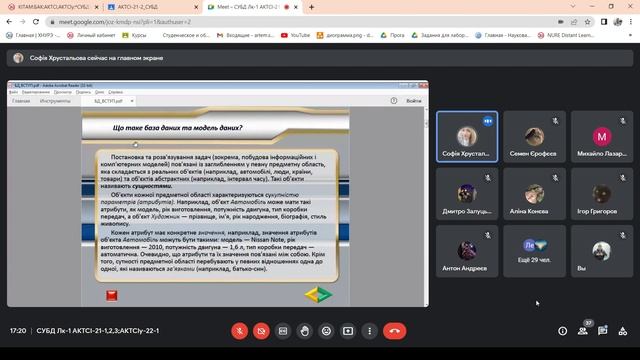This screenshot has width=640, height=360.
Task: Go back in browser history
Action: [x=9, y=22]
